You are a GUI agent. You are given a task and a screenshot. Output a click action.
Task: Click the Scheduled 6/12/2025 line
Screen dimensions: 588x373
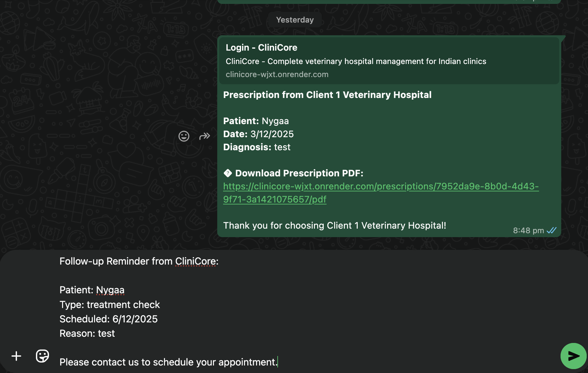108,319
